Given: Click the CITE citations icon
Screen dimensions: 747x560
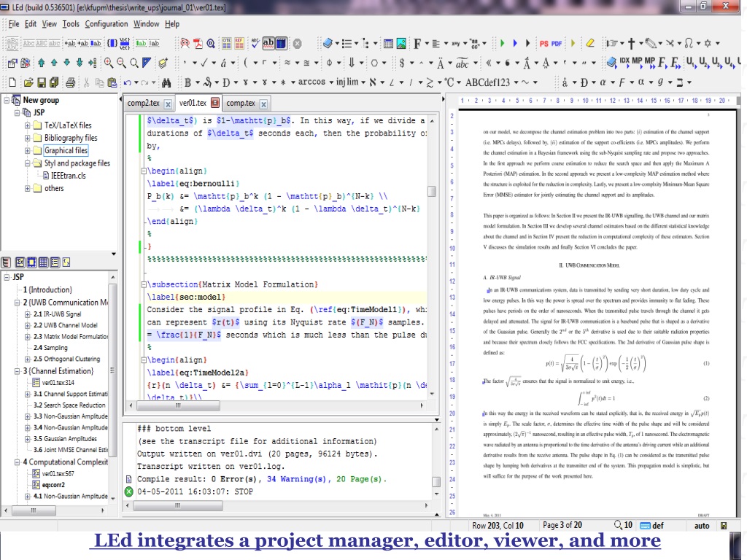Looking at the screenshot, I should coord(226,44).
